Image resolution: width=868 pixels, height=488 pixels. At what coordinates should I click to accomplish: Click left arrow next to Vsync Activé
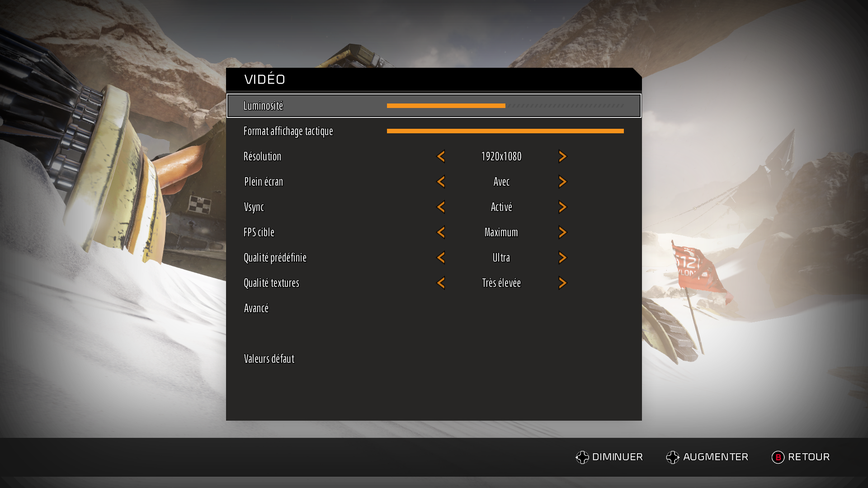pyautogui.click(x=441, y=207)
